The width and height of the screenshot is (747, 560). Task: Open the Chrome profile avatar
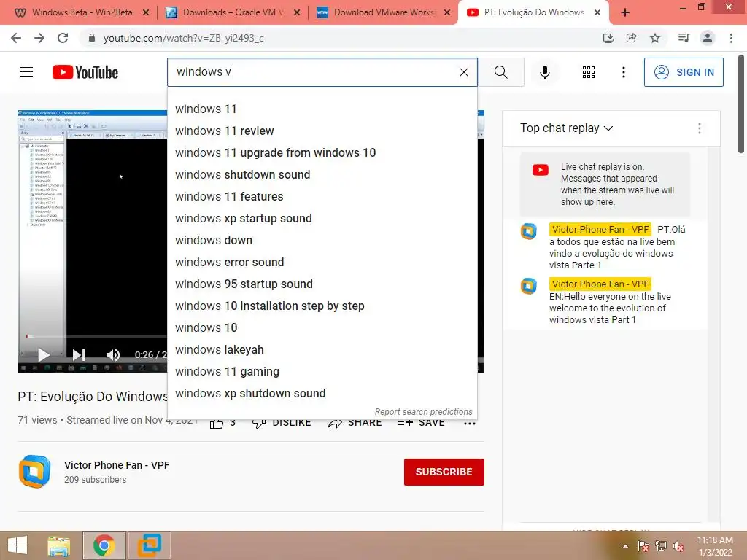tap(708, 38)
